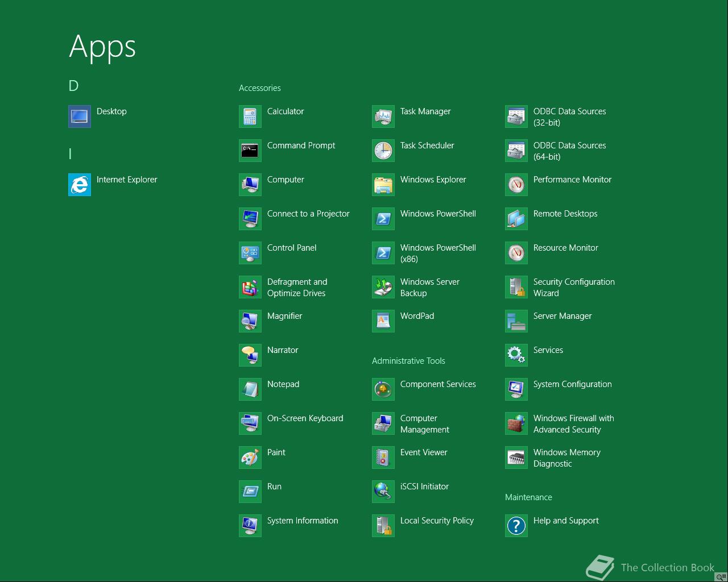The width and height of the screenshot is (728, 582).
Task: Launch Command Prompt icon
Action: (x=250, y=151)
